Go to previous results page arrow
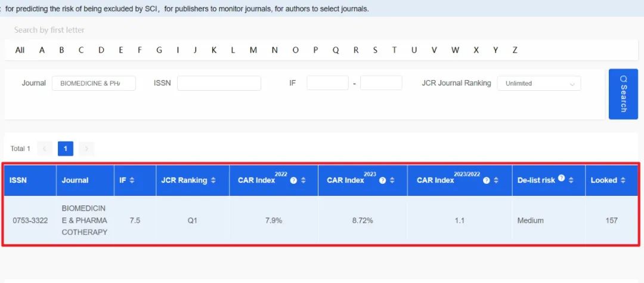Viewport: 644px width, 283px height. click(x=44, y=149)
